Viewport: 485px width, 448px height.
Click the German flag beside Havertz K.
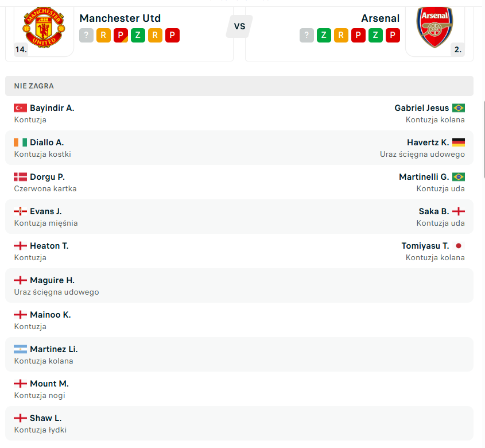[459, 142]
